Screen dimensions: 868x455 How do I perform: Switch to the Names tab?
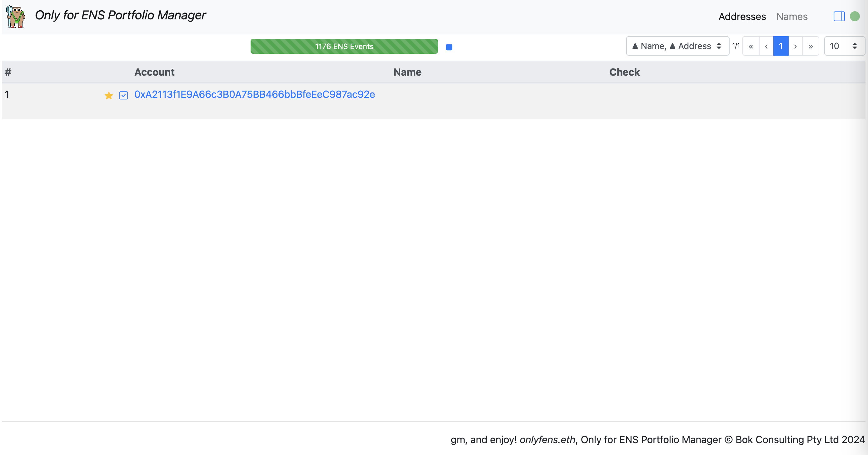[791, 17]
